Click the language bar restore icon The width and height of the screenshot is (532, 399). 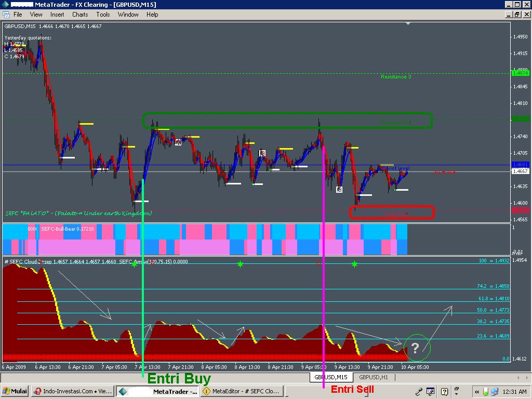tap(457, 389)
